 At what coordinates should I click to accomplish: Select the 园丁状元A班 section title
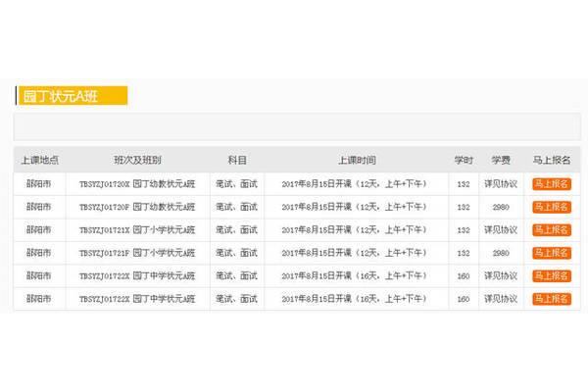coord(61,96)
